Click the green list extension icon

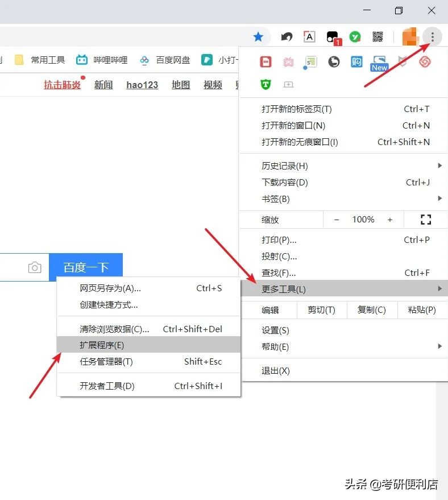click(x=310, y=62)
